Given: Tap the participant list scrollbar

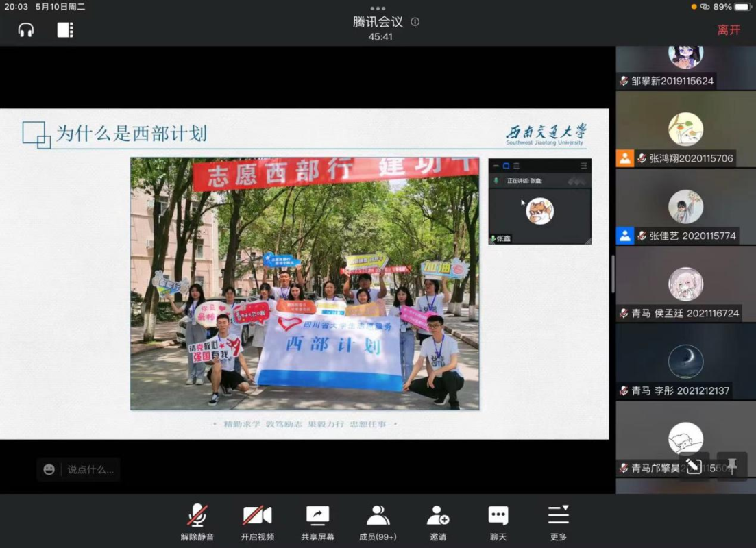Looking at the screenshot, I should 613,274.
